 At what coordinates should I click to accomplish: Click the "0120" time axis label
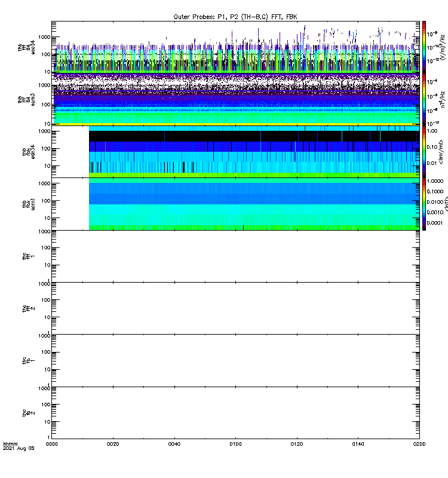296,444
